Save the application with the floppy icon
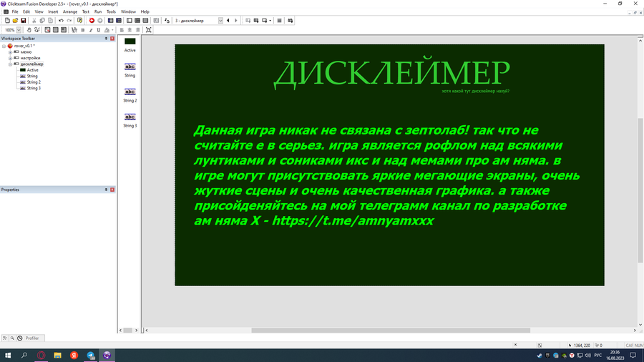 (x=24, y=21)
